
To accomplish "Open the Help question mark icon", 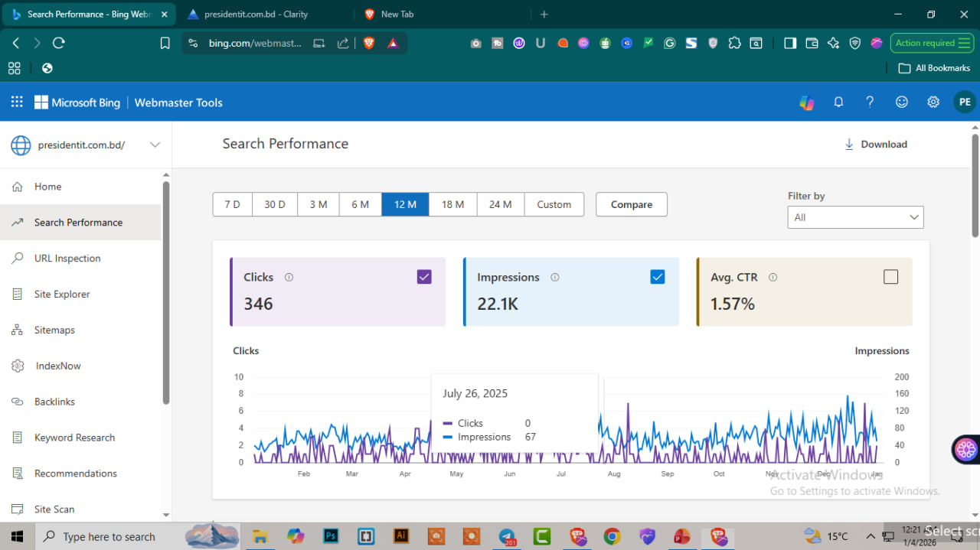I will pos(870,102).
